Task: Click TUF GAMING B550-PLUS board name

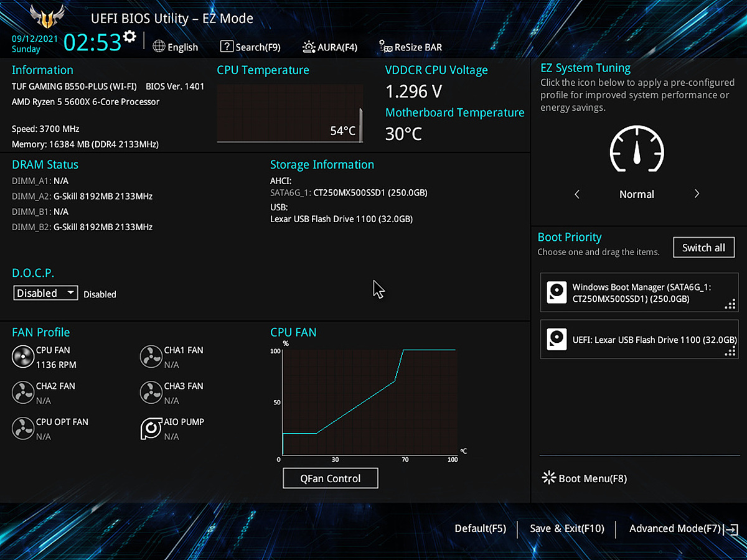Action: click(x=75, y=86)
